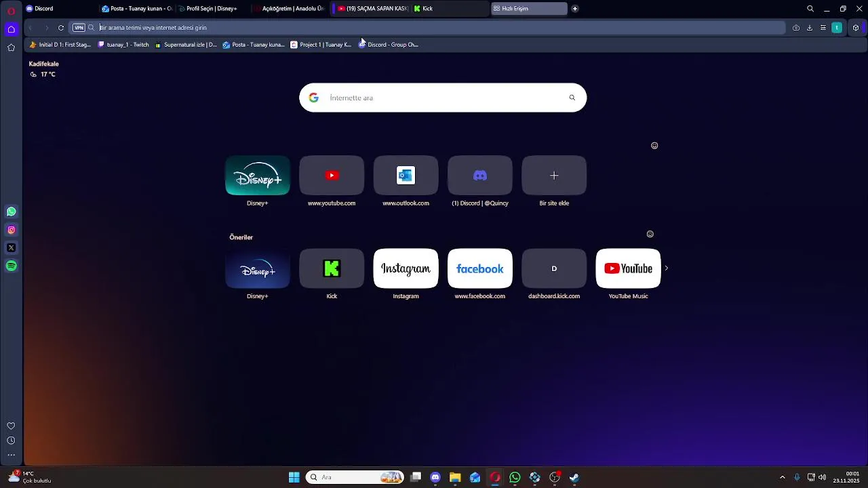Expand more suggestions with right chevron
This screenshot has height=488, width=868.
click(667, 268)
